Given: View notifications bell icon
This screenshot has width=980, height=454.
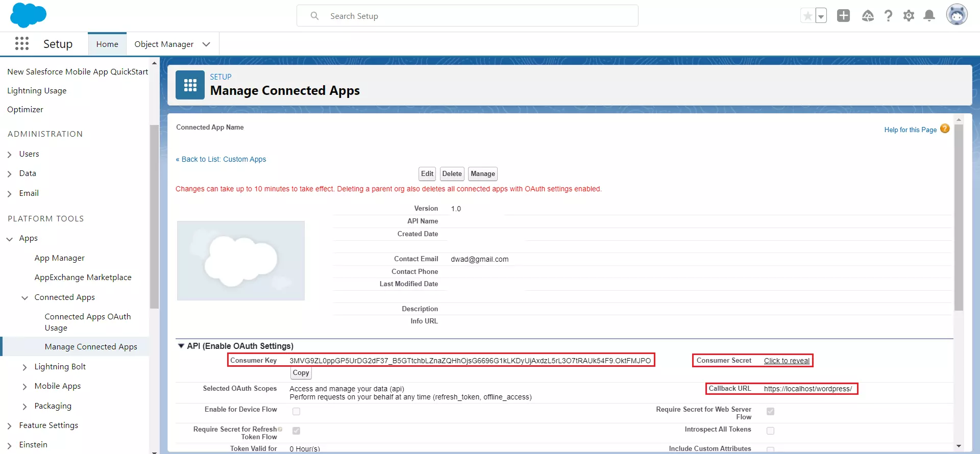Looking at the screenshot, I should pyautogui.click(x=929, y=16).
